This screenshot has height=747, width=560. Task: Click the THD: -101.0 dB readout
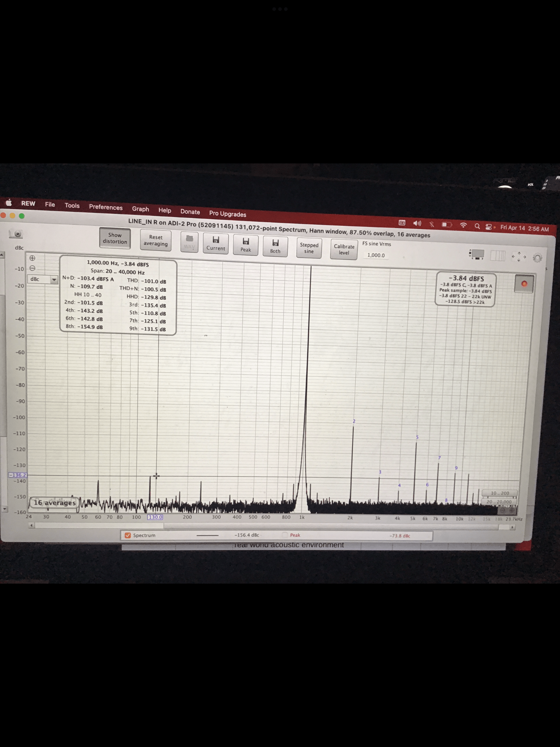point(147,281)
